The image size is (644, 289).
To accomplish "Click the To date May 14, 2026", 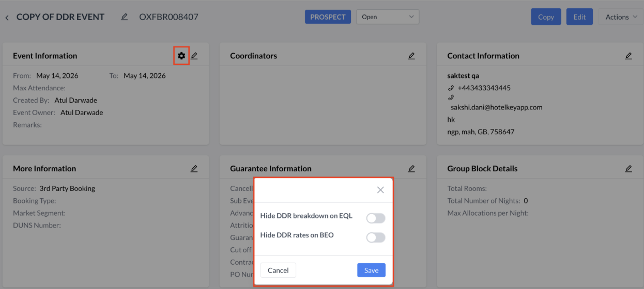I will tap(145, 76).
